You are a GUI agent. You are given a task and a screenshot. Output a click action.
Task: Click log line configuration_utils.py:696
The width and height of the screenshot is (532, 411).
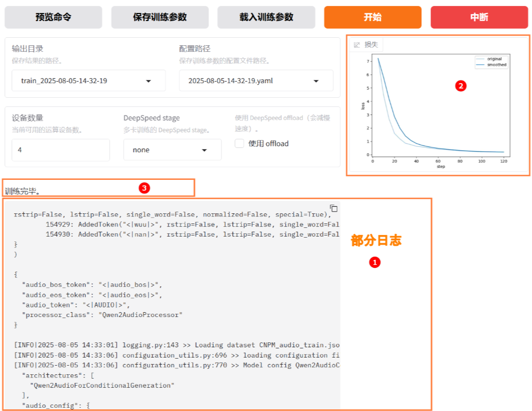click(177, 355)
